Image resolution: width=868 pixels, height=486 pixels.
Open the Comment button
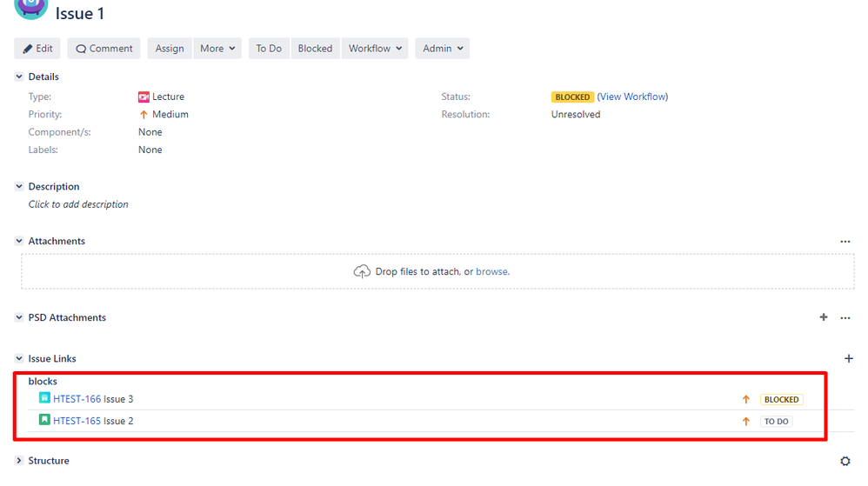104,48
